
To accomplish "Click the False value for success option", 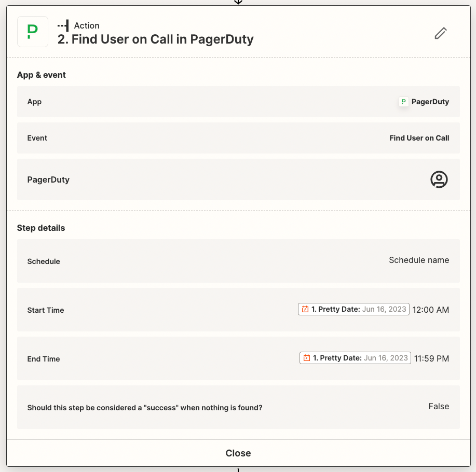I will click(x=439, y=407).
